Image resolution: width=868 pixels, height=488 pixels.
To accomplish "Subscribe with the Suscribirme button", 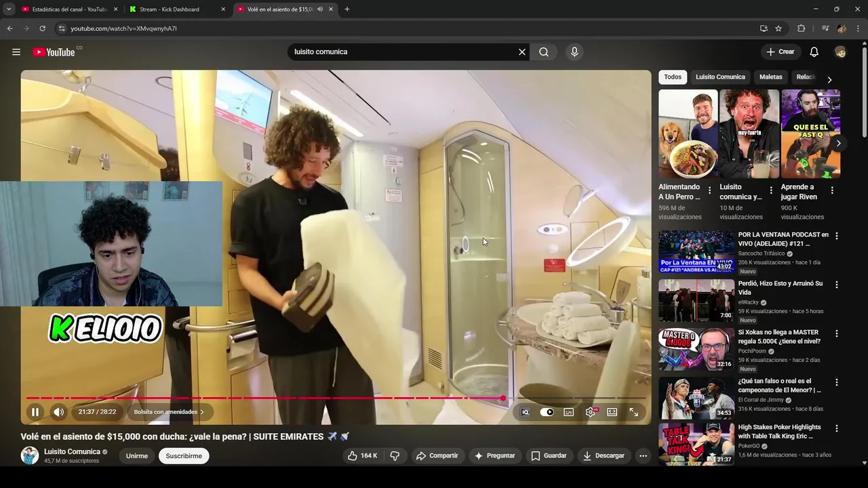I will click(184, 456).
